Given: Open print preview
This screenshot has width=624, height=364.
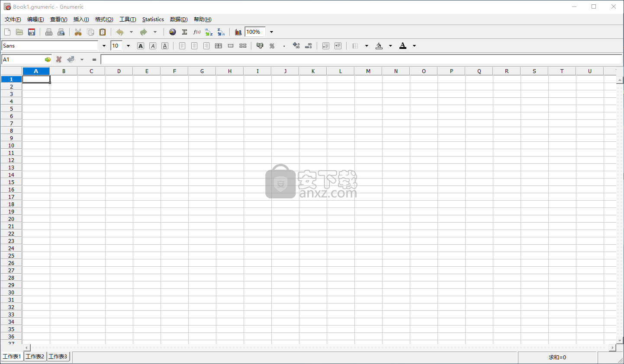Looking at the screenshot, I should coord(61,32).
